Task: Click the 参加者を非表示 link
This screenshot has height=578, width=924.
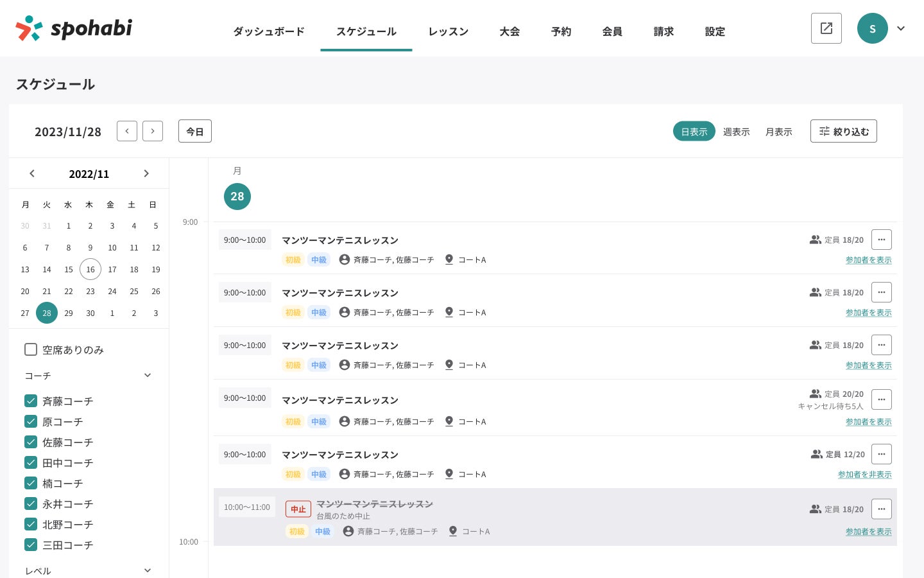Action: pos(864,475)
